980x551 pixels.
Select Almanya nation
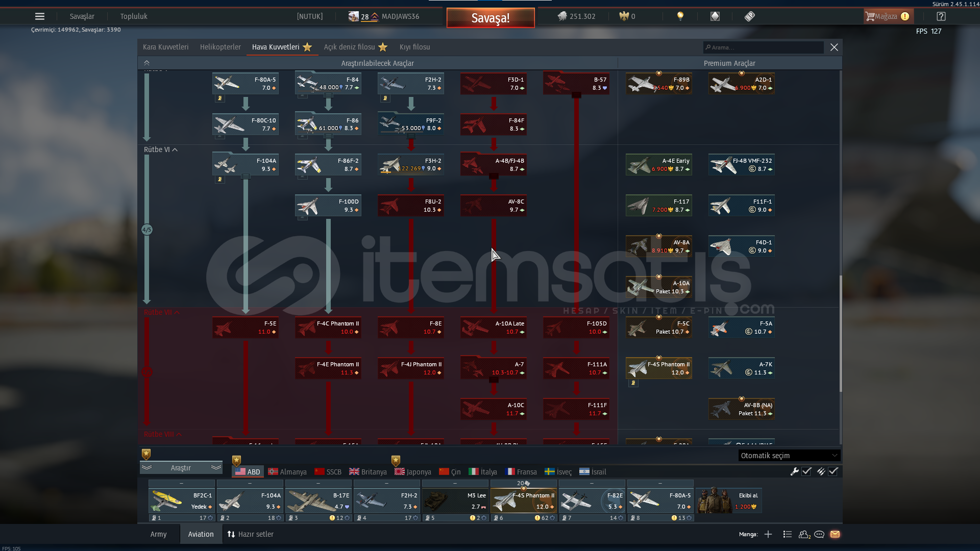click(x=287, y=472)
